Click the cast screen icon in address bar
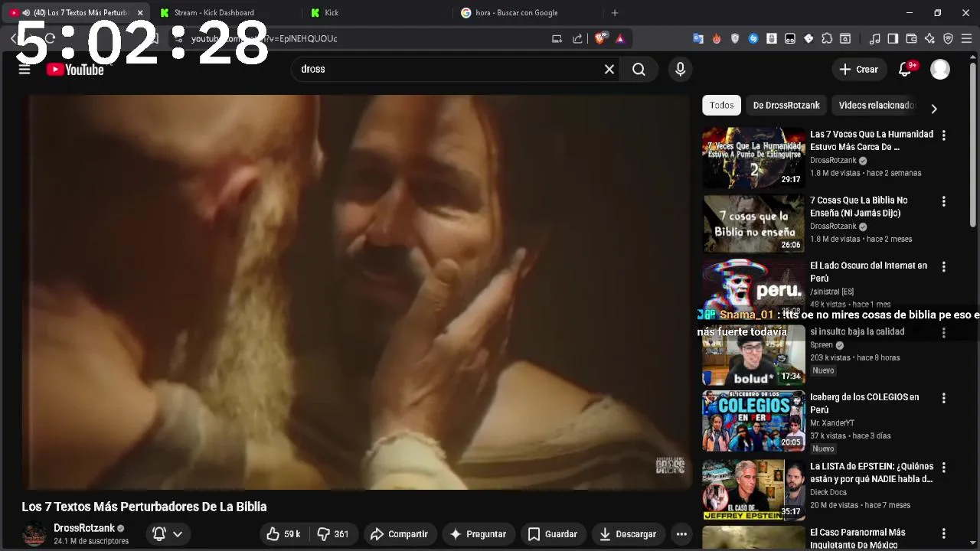The image size is (980, 551). click(557, 38)
